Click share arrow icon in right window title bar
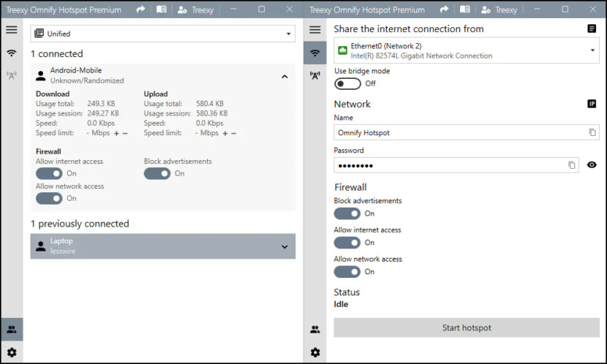 pos(444,10)
